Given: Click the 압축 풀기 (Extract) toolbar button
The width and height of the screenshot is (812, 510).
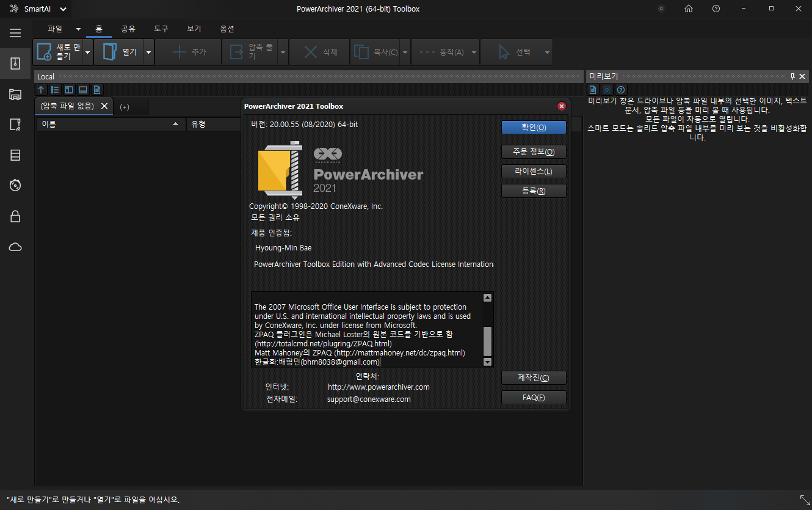Looking at the screenshot, I should 250,53.
